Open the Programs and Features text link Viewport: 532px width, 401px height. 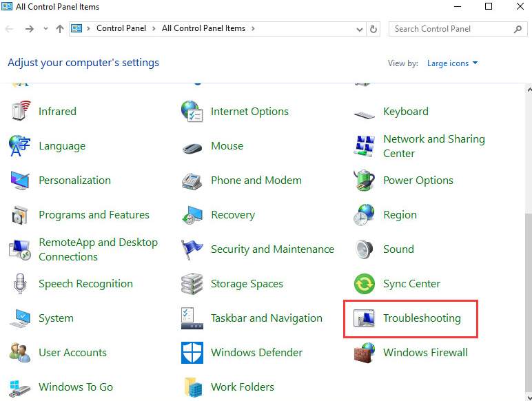pyautogui.click(x=94, y=215)
